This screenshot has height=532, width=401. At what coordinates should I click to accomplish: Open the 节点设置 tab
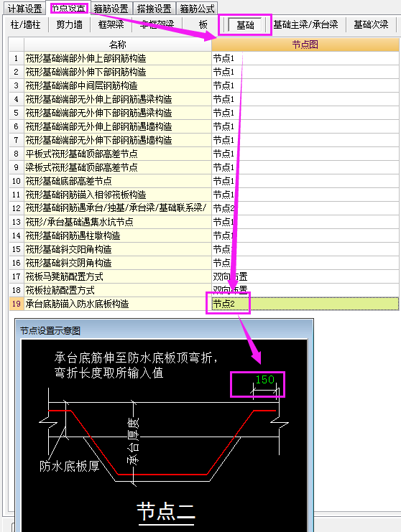[69, 9]
